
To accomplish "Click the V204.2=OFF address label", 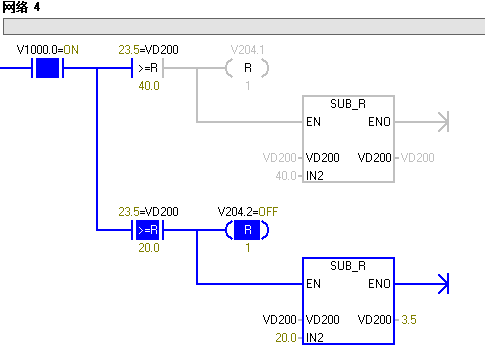I will pos(248,212).
